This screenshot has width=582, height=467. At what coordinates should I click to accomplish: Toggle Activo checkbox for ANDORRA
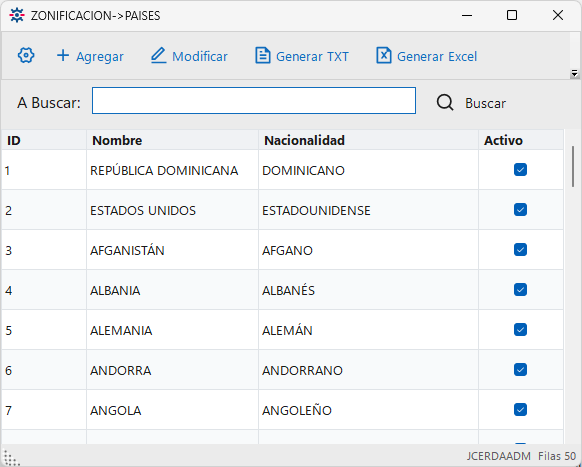point(520,370)
